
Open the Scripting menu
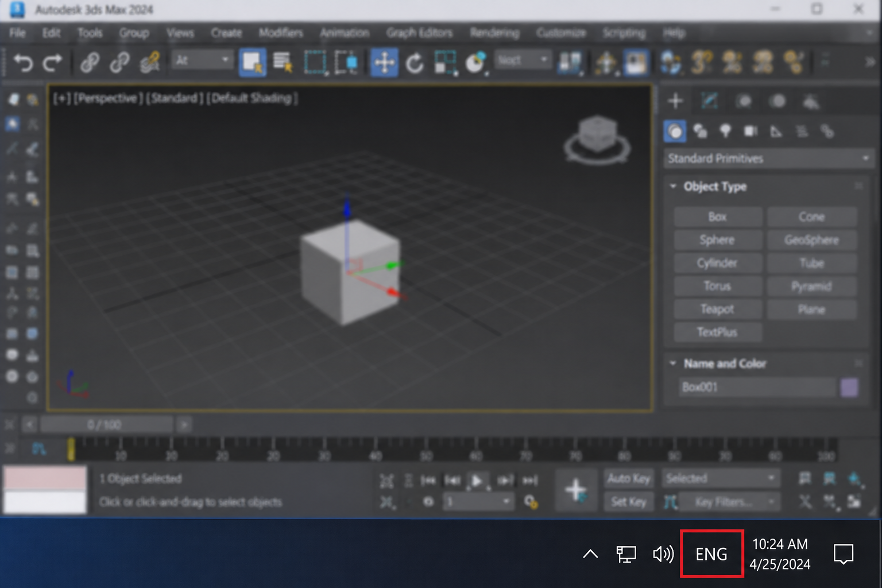[x=624, y=33]
